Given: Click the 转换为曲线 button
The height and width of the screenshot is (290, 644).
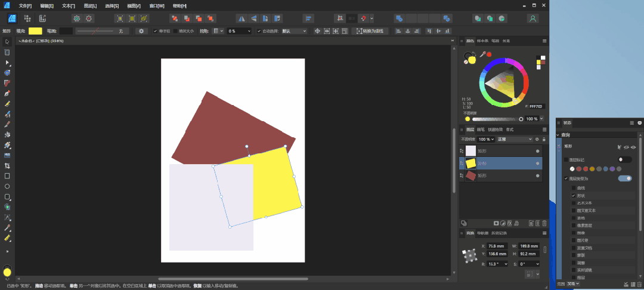Looking at the screenshot, I should 370,31.
